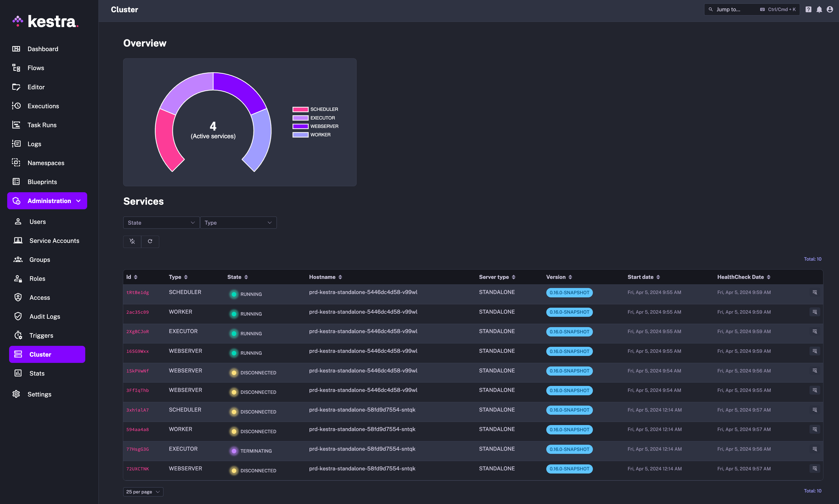Click the Blueprints icon

tap(16, 182)
